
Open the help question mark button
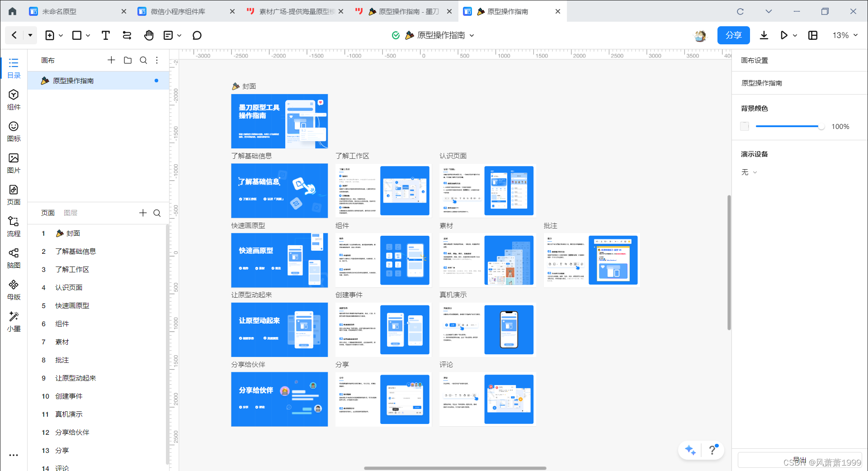pyautogui.click(x=713, y=450)
